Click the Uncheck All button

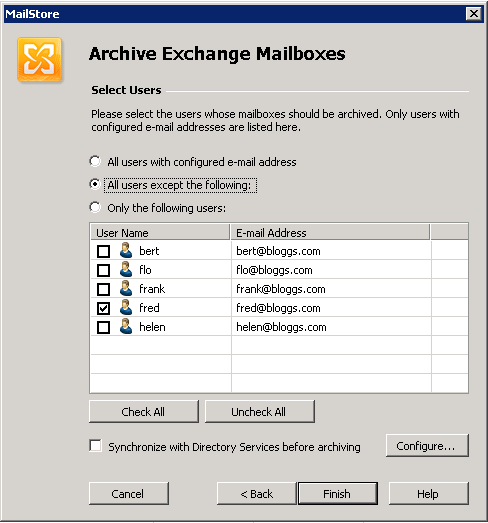260,412
